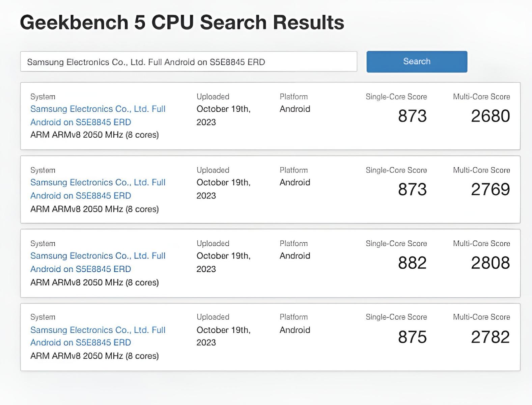The image size is (532, 405).
Task: Select the 2808 multi-core score value
Action: click(x=490, y=263)
